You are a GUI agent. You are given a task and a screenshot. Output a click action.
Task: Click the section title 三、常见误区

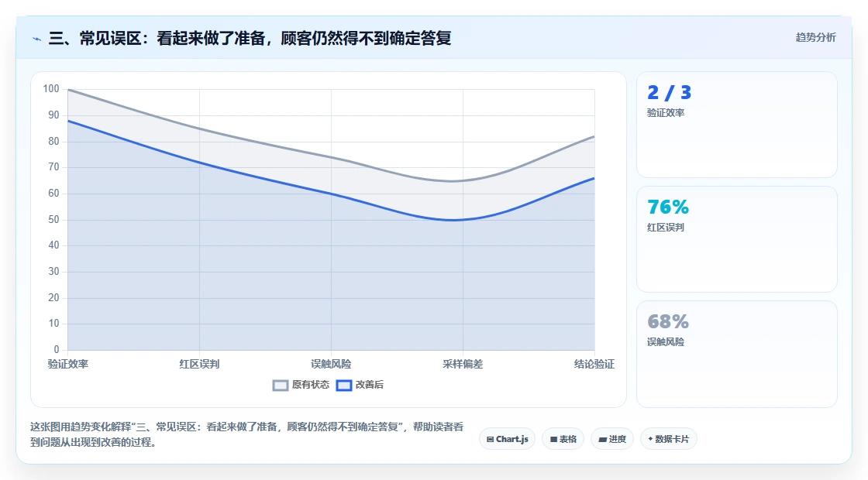250,38
